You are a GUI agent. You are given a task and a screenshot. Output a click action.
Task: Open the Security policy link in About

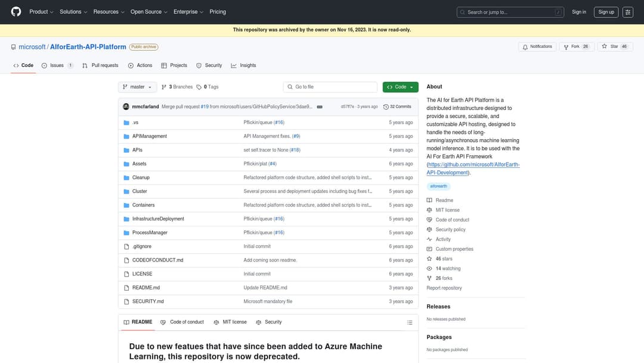[x=451, y=230]
